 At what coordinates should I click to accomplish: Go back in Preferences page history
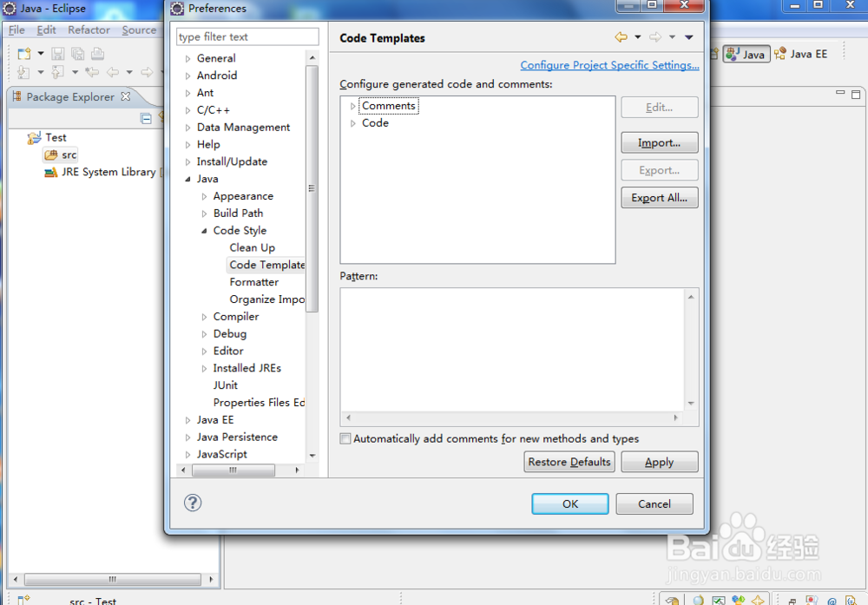[x=621, y=37]
